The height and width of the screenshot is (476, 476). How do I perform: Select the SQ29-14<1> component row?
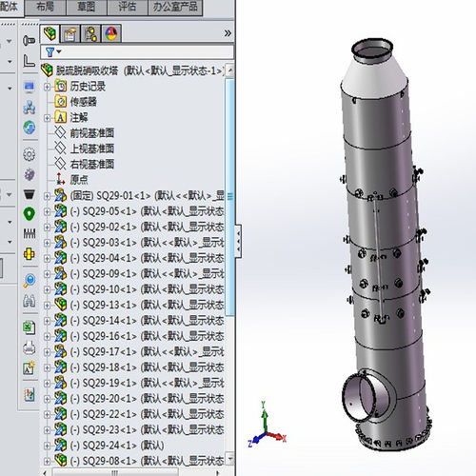(x=139, y=321)
